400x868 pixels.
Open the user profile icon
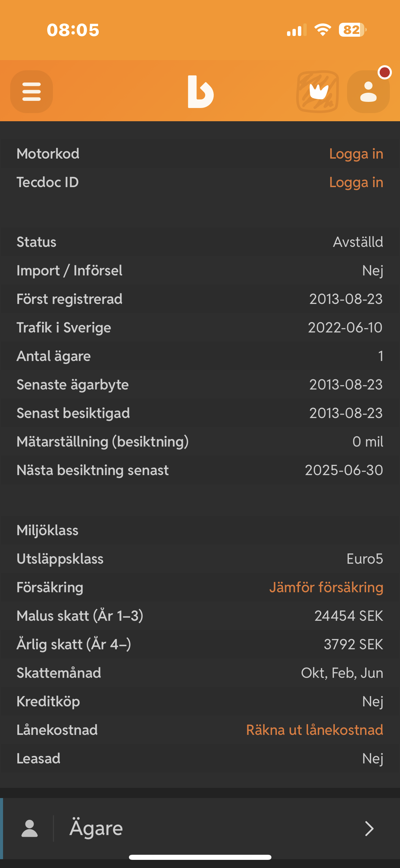click(x=368, y=92)
